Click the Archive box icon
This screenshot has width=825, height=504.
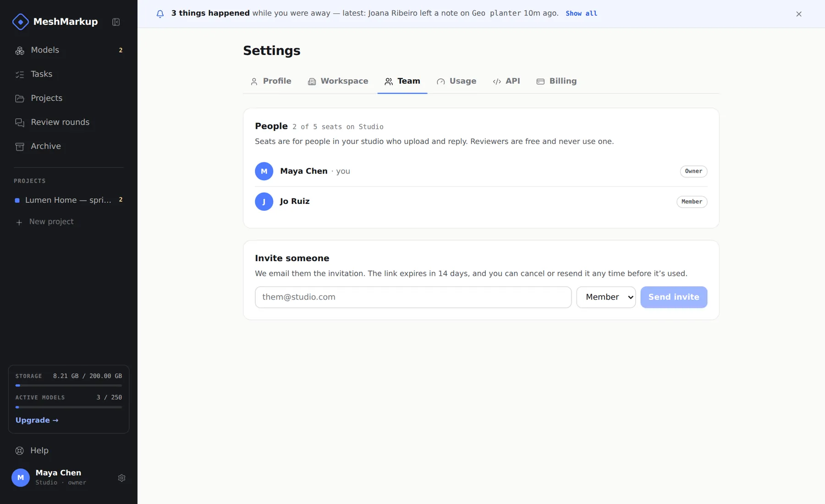coord(20,147)
